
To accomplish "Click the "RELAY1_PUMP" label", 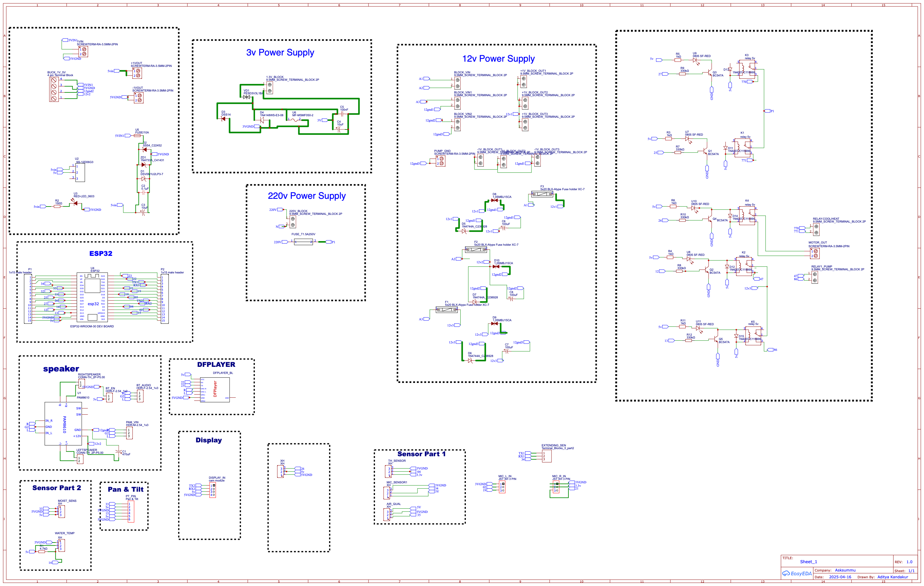I will [x=821, y=267].
